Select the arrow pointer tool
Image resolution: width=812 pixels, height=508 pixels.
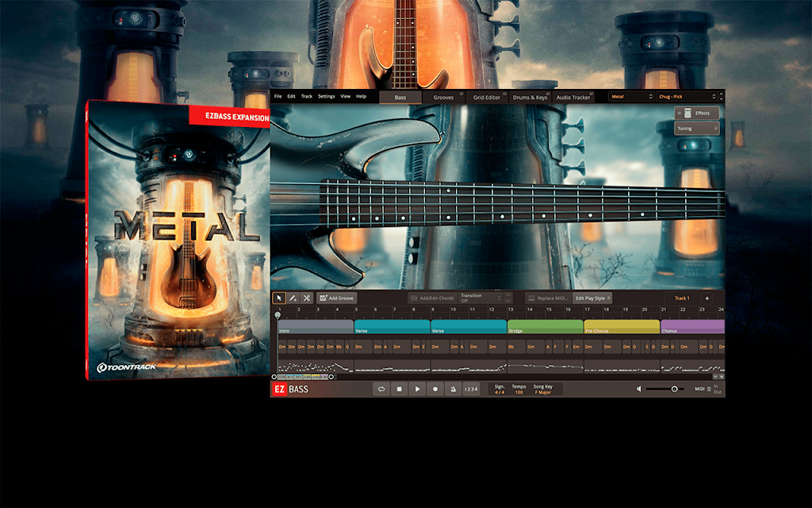click(279, 298)
